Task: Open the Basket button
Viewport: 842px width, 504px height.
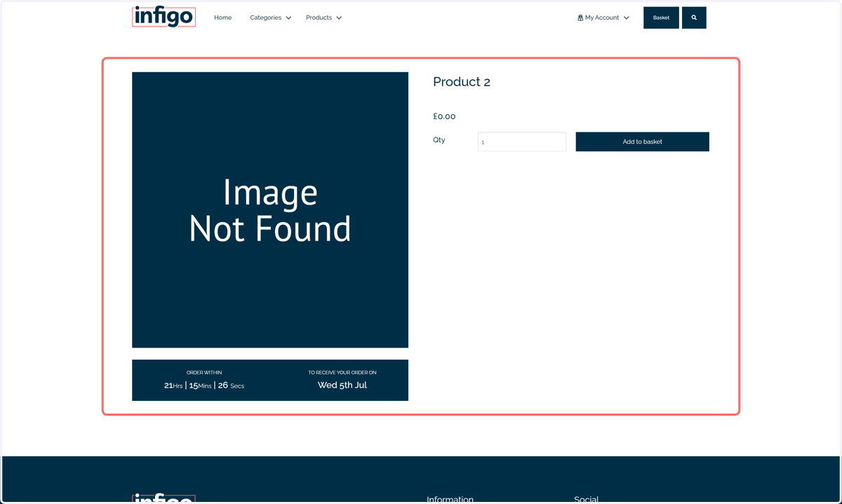Action: point(661,18)
